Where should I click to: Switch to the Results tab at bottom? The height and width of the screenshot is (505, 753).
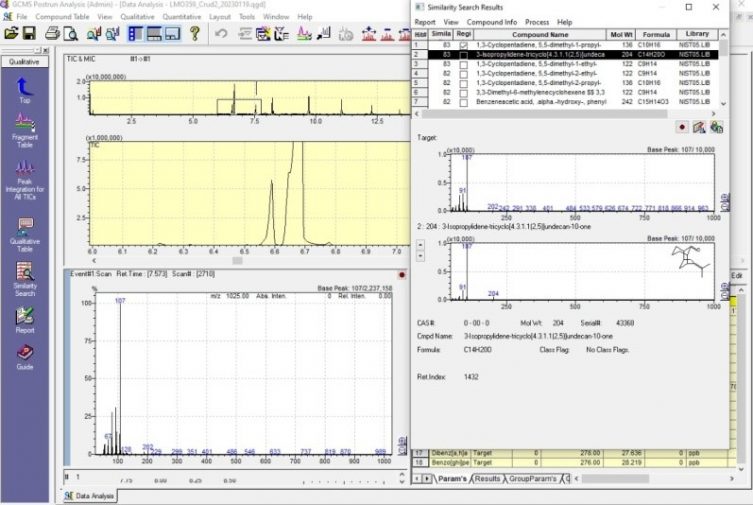489,479
